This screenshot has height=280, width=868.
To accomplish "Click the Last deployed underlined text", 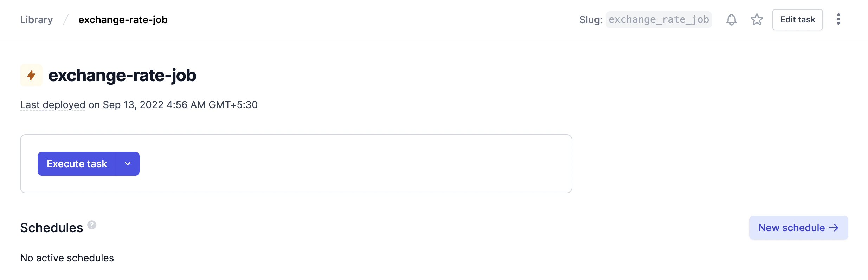I will point(53,105).
